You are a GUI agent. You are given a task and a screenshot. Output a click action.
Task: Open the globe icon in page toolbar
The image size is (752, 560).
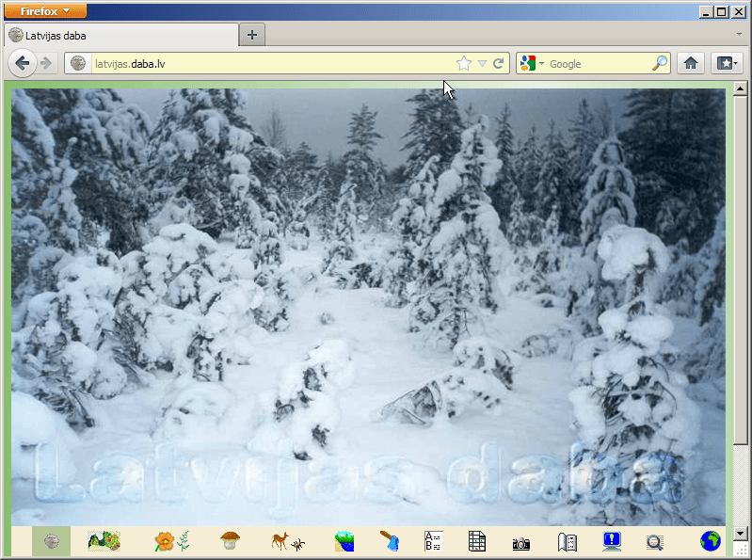tap(711, 541)
